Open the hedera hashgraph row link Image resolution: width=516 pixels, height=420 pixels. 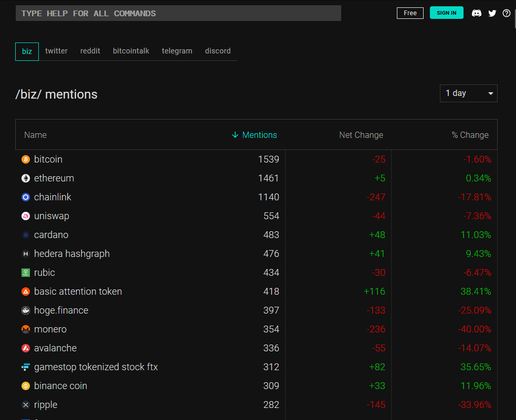tap(72, 254)
